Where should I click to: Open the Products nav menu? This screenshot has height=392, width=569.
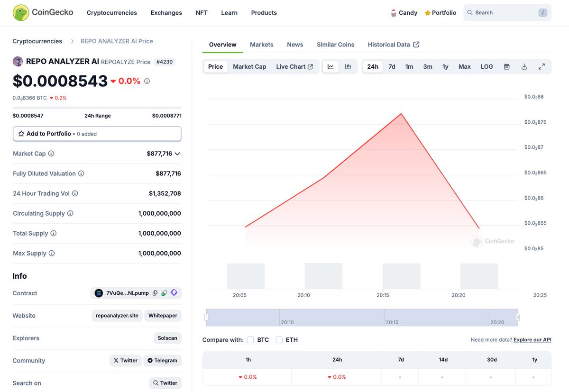264,13
